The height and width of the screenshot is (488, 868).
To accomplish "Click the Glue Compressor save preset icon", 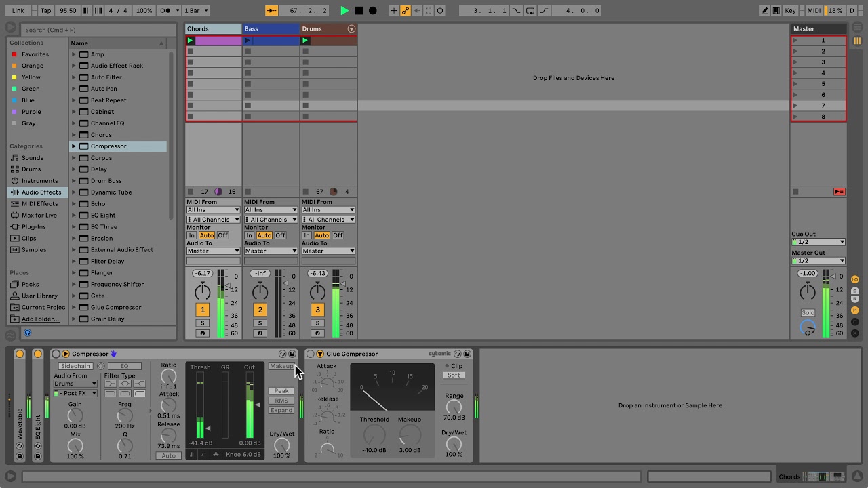I will click(x=467, y=354).
